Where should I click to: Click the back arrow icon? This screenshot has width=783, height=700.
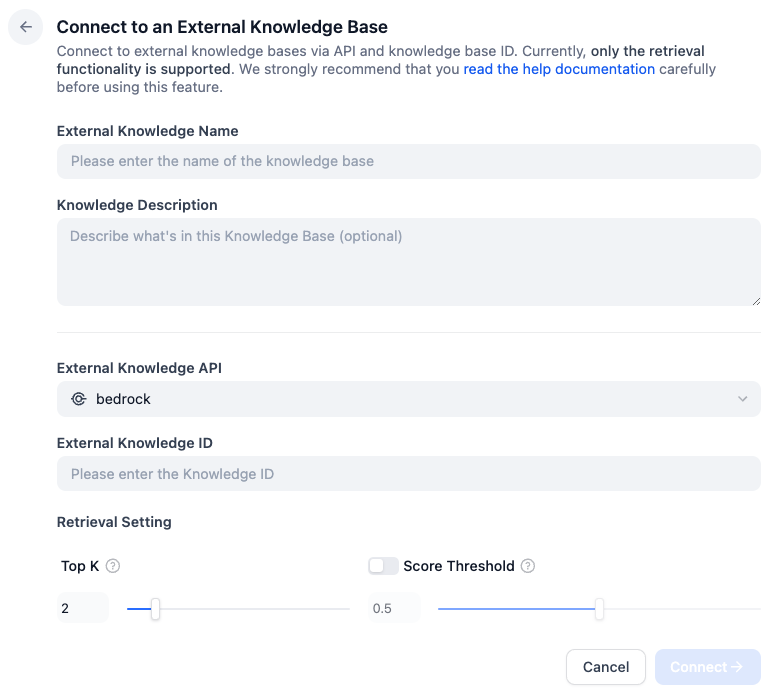pyautogui.click(x=26, y=28)
